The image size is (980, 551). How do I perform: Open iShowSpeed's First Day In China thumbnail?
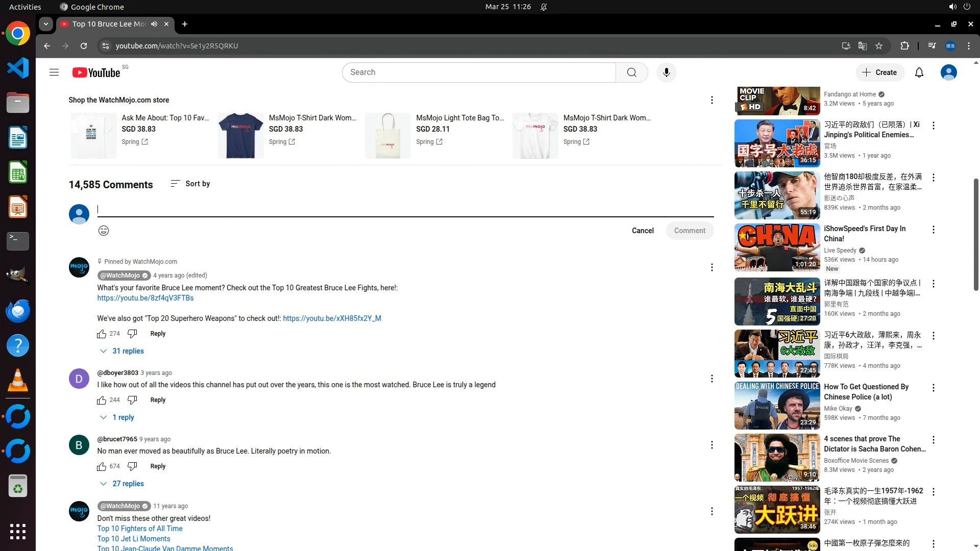coord(777,247)
